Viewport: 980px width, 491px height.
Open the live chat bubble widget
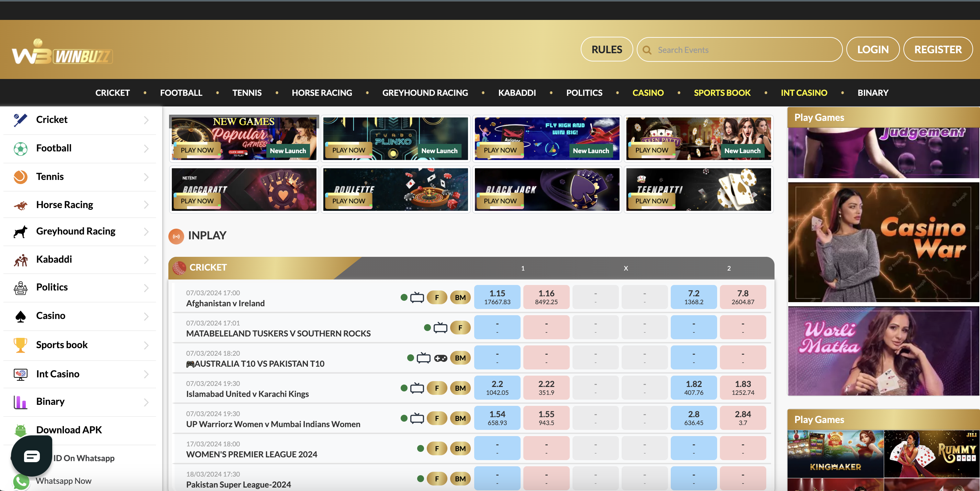point(32,456)
